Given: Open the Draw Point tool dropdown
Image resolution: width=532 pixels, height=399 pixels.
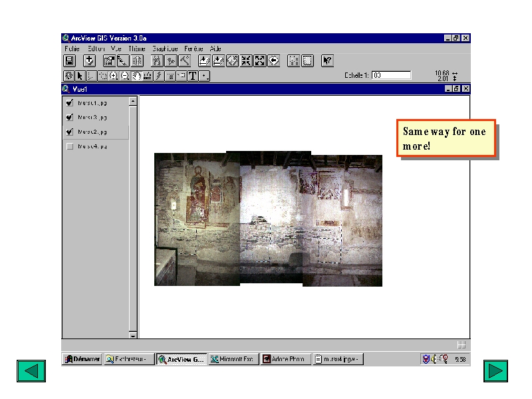Looking at the screenshot, I should [204, 76].
